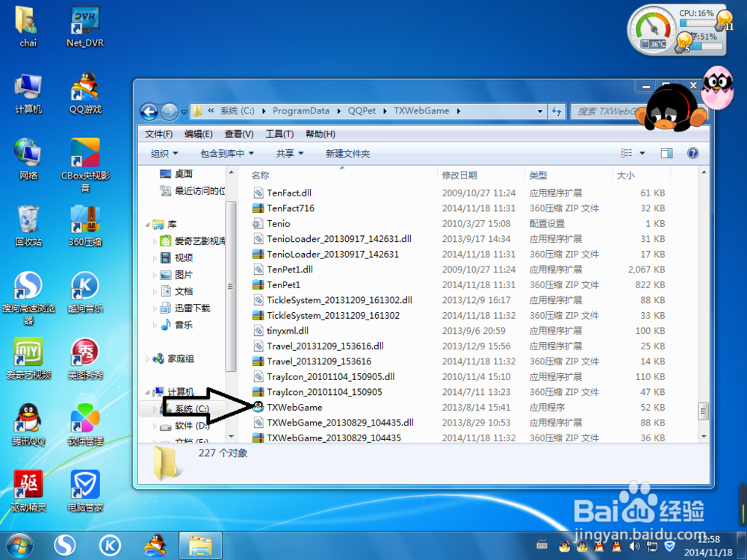This screenshot has width=747, height=560.
Task: Open address bar history dropdown arrow
Action: click(540, 111)
